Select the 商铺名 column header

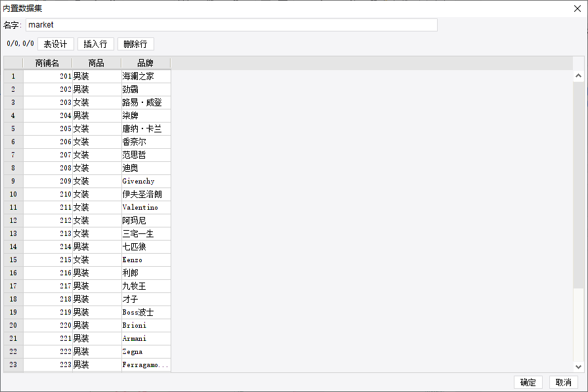(x=47, y=63)
